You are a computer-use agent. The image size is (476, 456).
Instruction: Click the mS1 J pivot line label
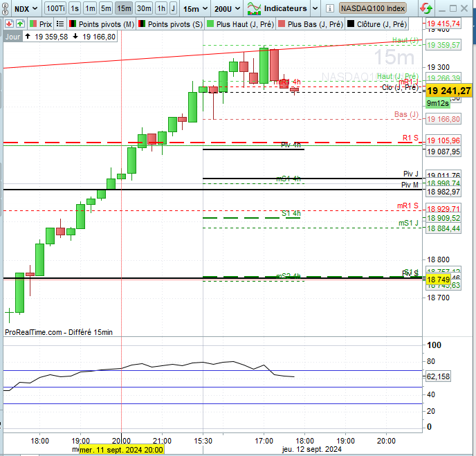pyautogui.click(x=408, y=223)
